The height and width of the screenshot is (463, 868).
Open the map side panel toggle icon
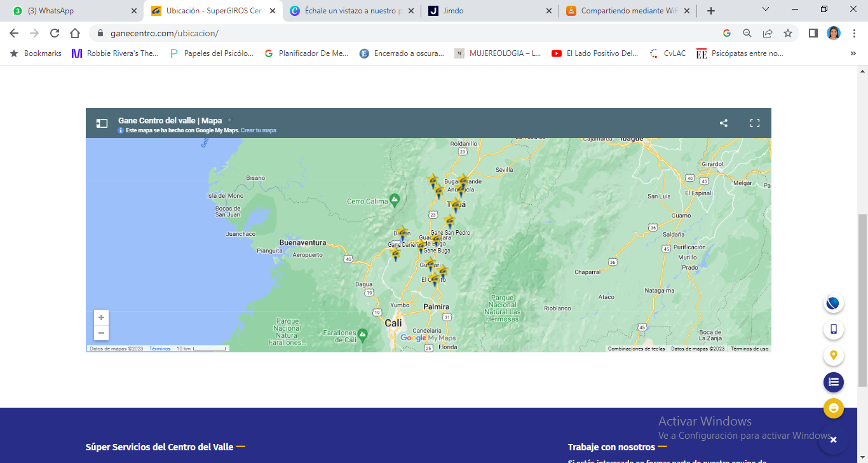pyautogui.click(x=102, y=123)
